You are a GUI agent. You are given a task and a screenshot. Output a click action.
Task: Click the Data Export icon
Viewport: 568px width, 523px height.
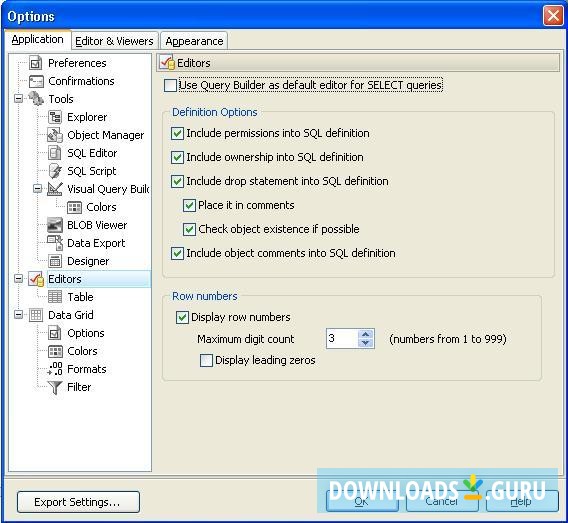pyautogui.click(x=55, y=243)
